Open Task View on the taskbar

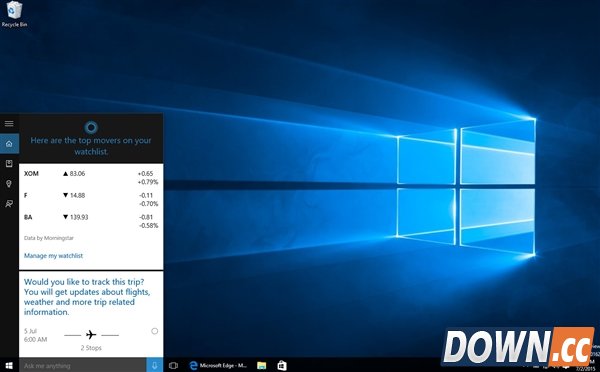point(173,365)
